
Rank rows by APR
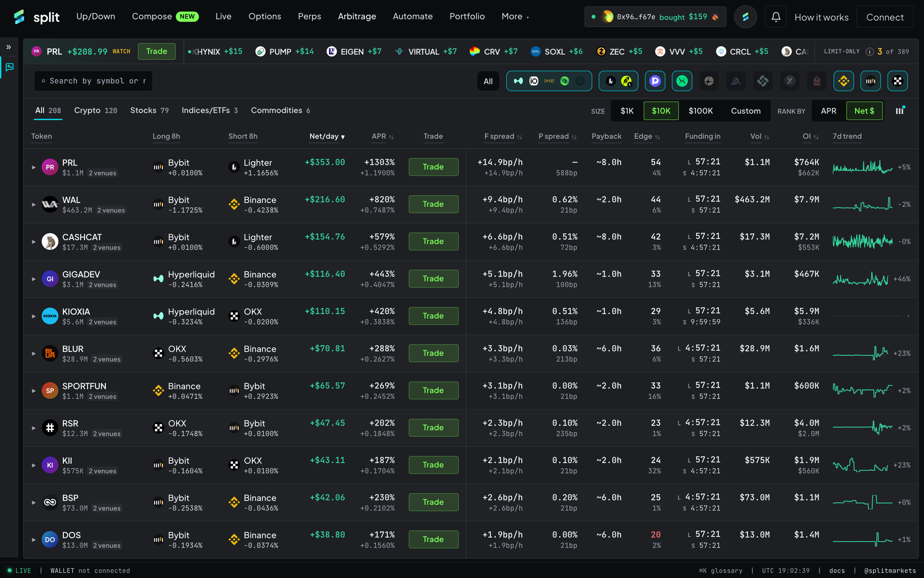point(828,111)
